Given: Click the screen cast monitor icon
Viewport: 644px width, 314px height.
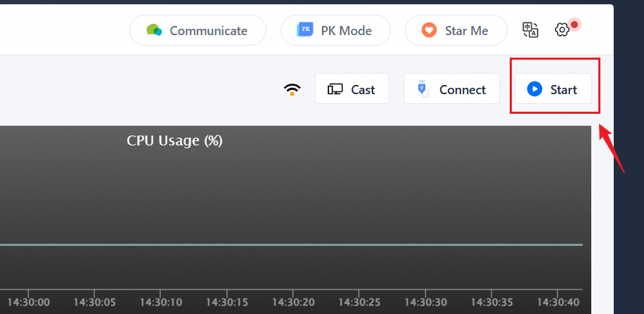Looking at the screenshot, I should tap(335, 89).
